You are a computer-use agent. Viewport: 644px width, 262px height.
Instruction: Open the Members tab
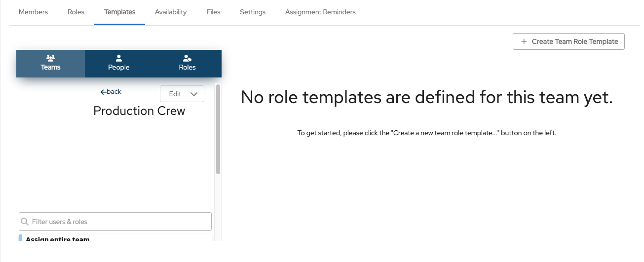[33, 12]
